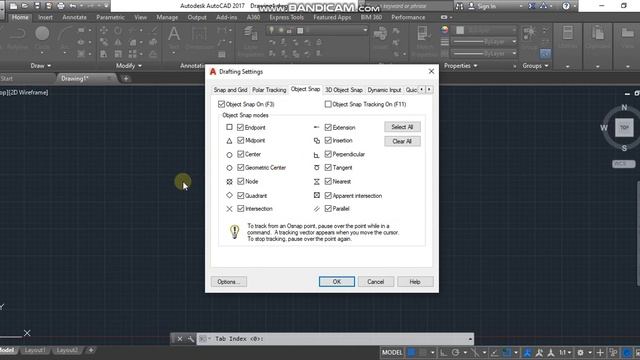This screenshot has height=360, width=640.
Task: Open the Annotate ribbon tab
Action: coord(74,18)
